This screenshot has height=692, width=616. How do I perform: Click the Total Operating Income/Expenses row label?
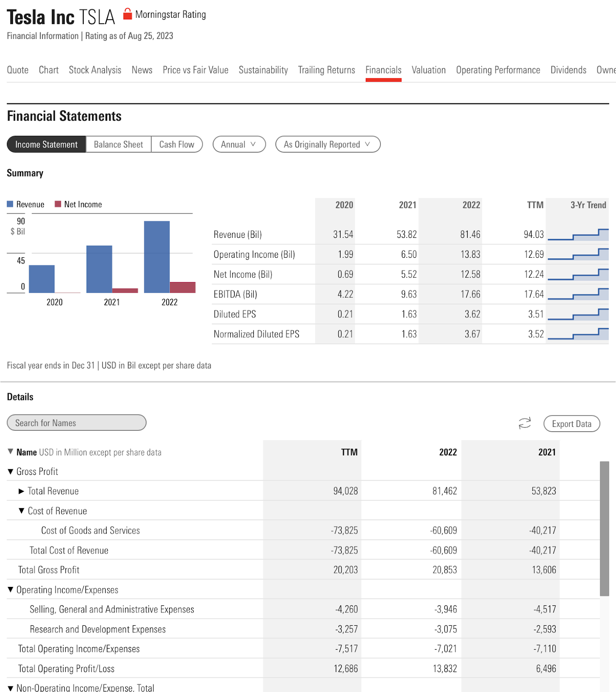(79, 649)
